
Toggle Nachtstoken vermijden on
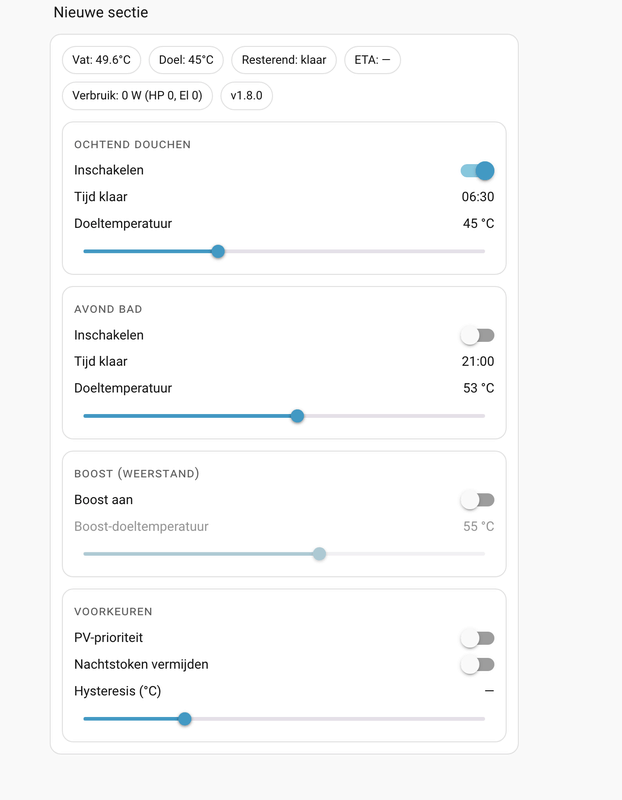pyautogui.click(x=478, y=664)
